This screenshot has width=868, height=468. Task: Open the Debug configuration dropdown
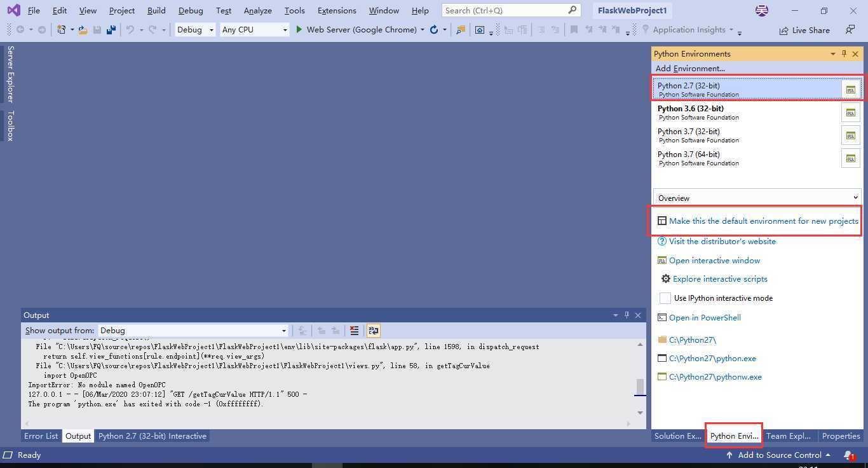click(195, 30)
